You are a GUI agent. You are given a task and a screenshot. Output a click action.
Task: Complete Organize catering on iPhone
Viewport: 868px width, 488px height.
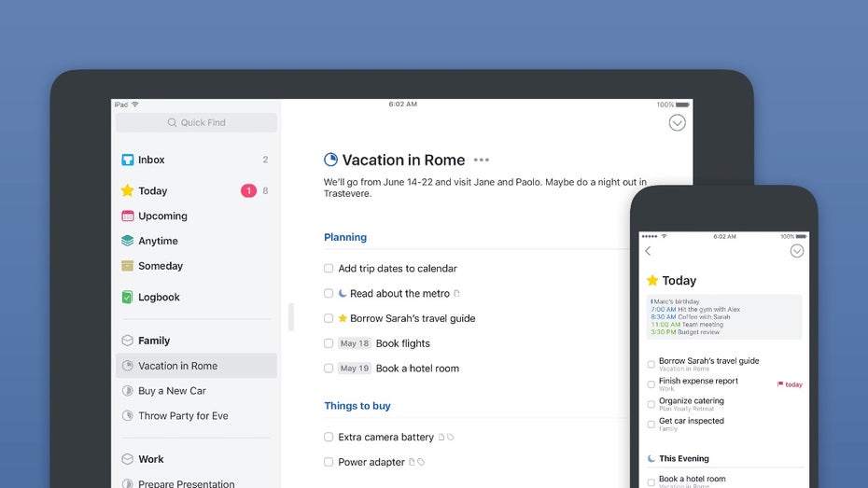coord(651,404)
